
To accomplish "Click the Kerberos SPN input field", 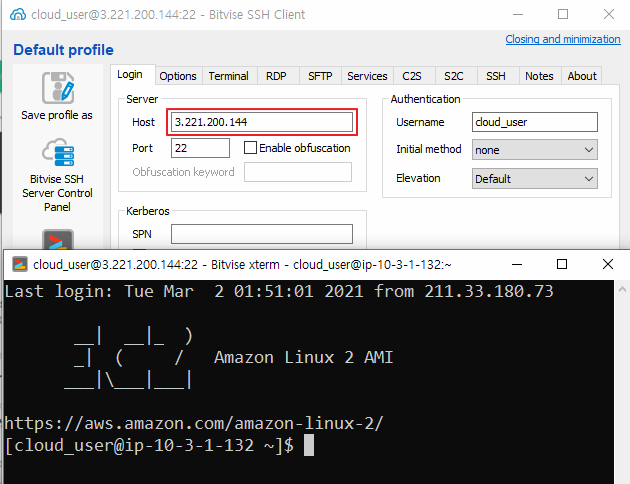I will click(262, 234).
